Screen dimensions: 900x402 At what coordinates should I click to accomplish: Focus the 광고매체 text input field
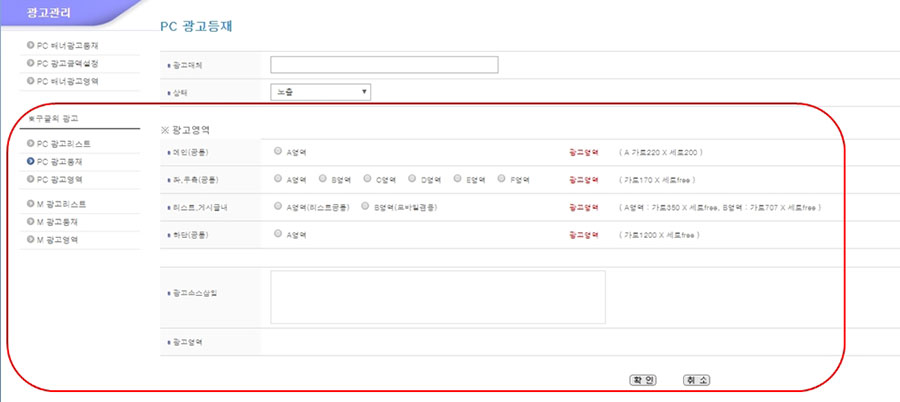click(x=384, y=65)
